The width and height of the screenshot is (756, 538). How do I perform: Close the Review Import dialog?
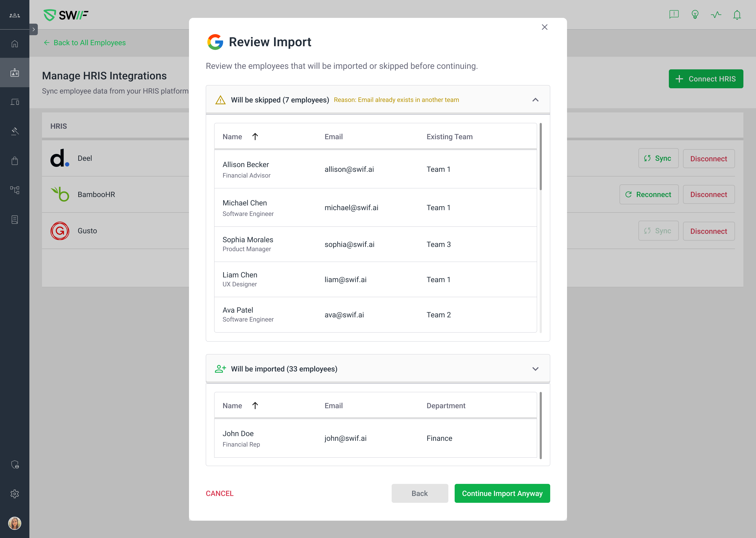coord(544,27)
